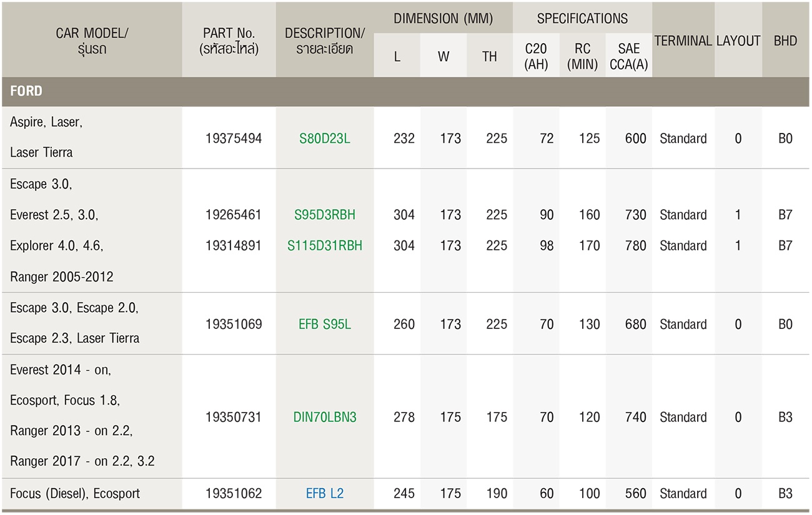Click Standard terminal in EFB S95L row

point(683,325)
